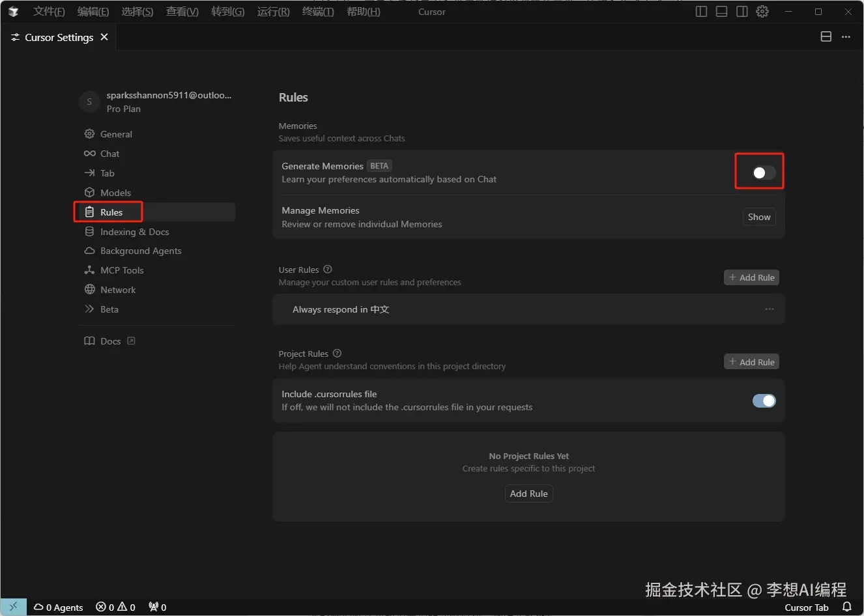Viewport: 864px width, 616px height.
Task: Show individual Memories
Action: tap(758, 217)
